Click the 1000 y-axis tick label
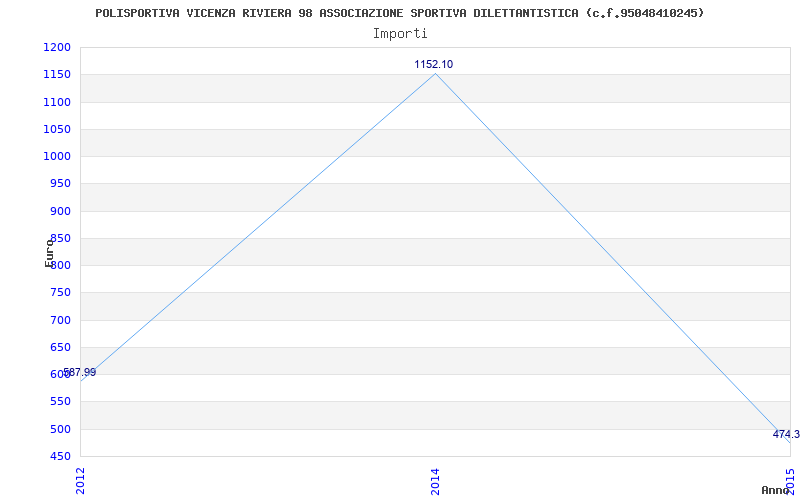Image resolution: width=800 pixels, height=500 pixels. click(x=57, y=157)
